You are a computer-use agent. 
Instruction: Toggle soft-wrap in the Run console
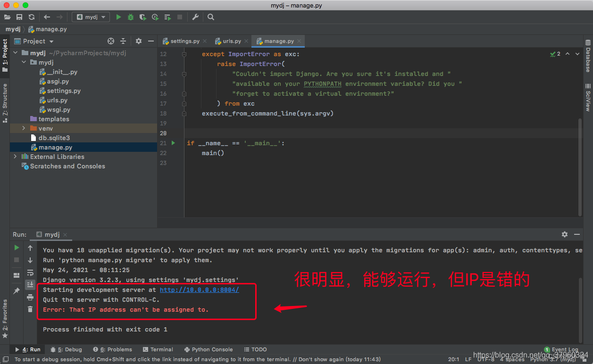[30, 273]
